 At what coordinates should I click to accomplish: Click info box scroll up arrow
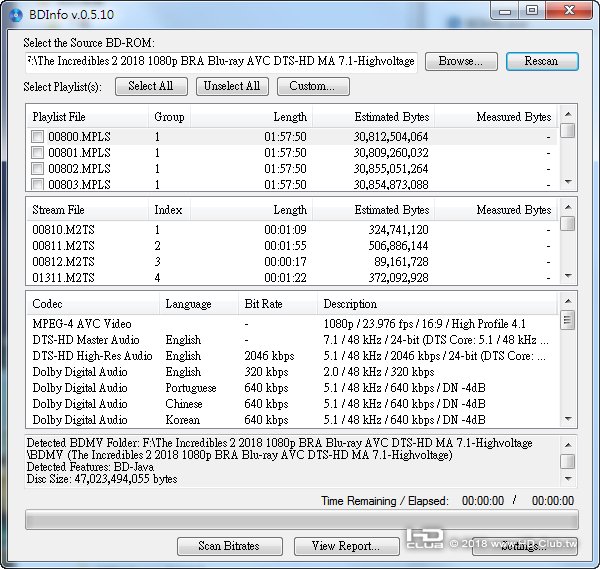point(568,445)
